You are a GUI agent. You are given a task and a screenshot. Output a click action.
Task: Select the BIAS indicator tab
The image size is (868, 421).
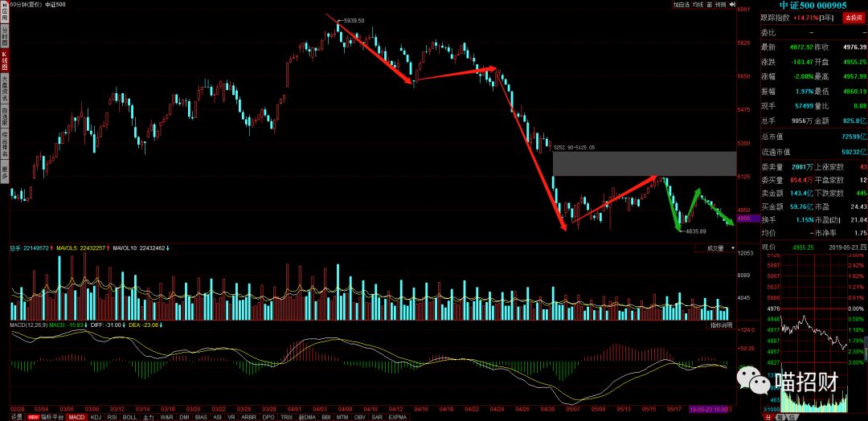(x=202, y=416)
